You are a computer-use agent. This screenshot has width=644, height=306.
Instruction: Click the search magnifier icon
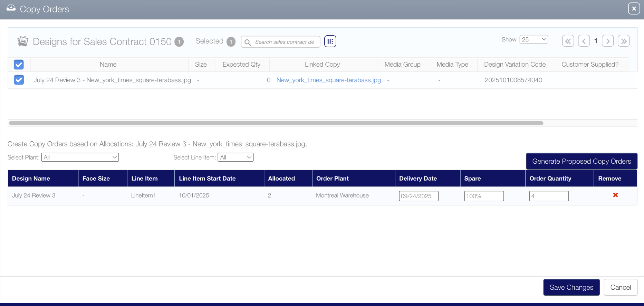(x=248, y=42)
